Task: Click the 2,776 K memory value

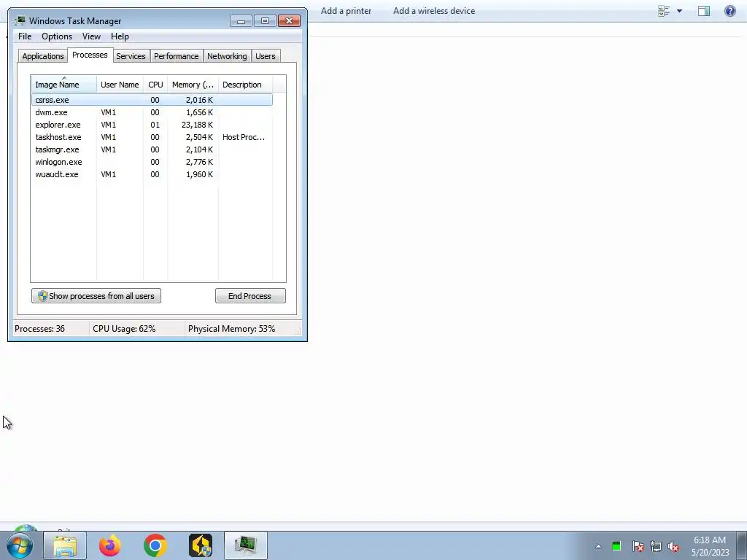Action: [x=200, y=162]
